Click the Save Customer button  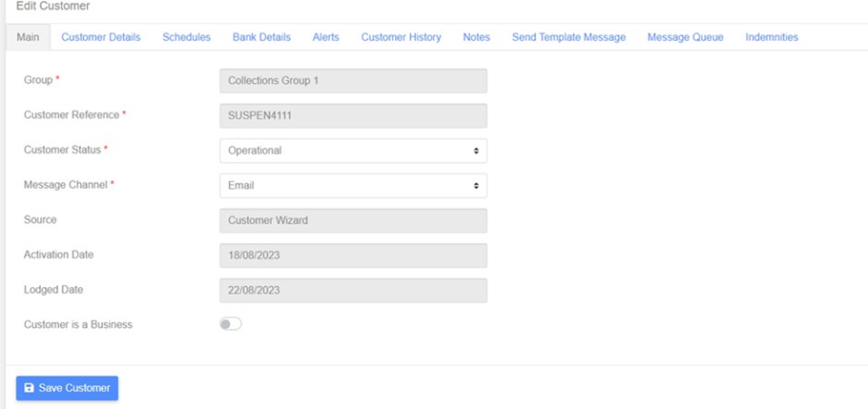(x=67, y=388)
